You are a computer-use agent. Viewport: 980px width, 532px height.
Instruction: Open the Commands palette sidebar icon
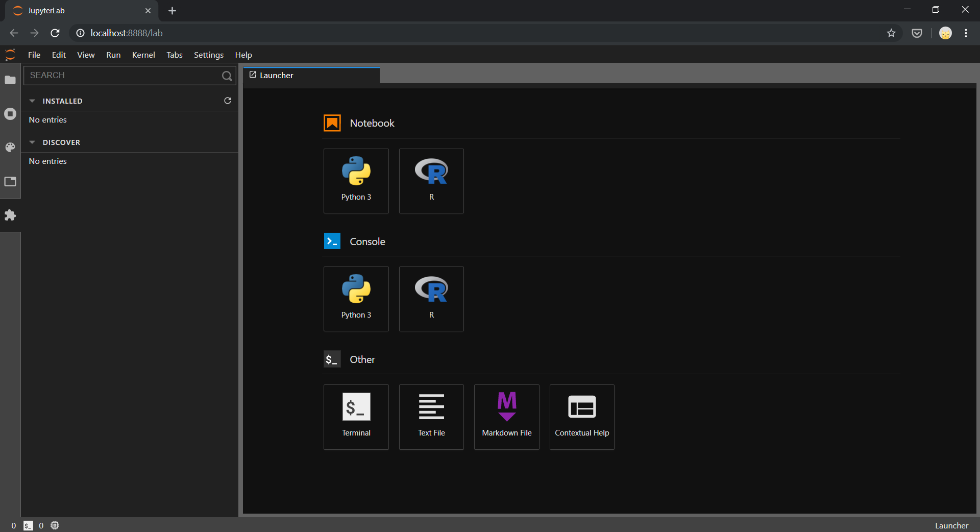point(10,148)
